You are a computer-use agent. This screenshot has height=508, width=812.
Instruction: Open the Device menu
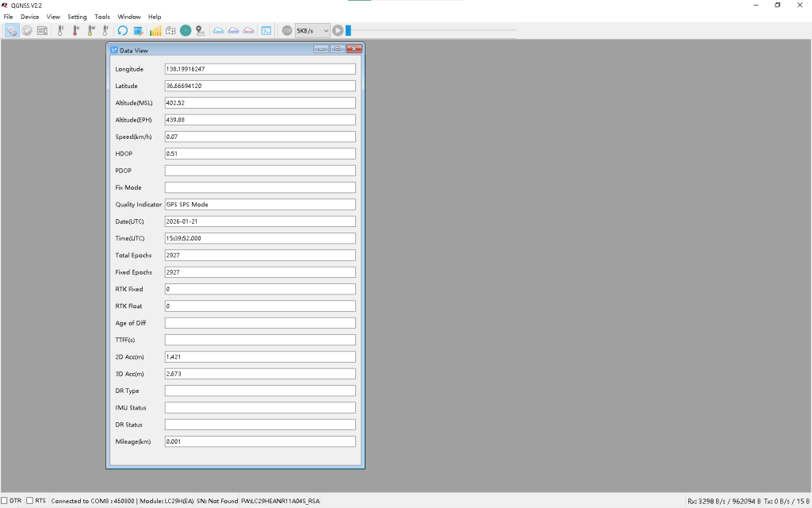29,17
